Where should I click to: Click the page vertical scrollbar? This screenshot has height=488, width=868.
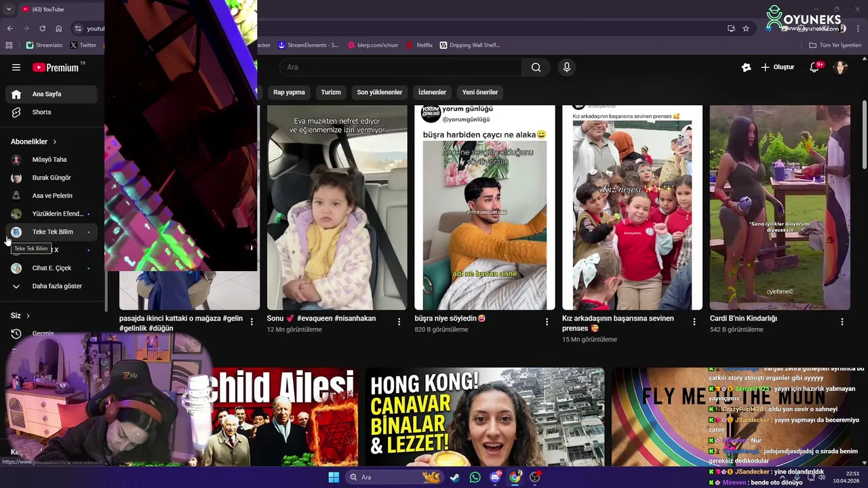[864, 136]
